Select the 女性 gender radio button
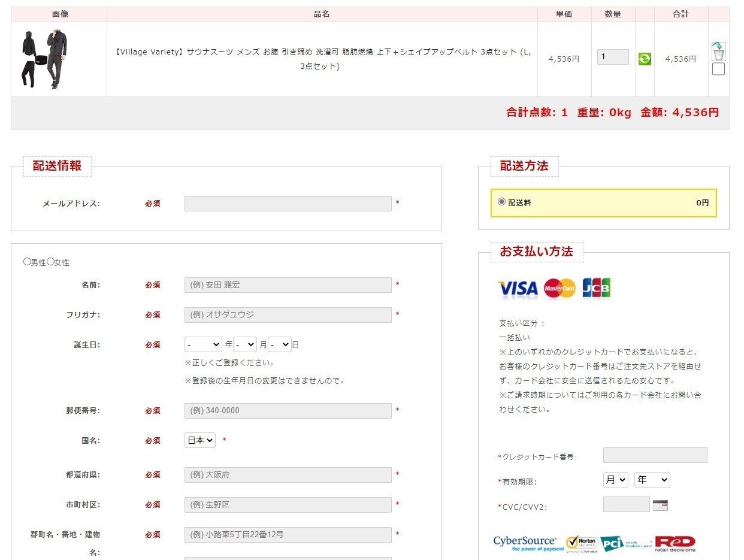Viewport: 744px width, 560px height. point(50,261)
